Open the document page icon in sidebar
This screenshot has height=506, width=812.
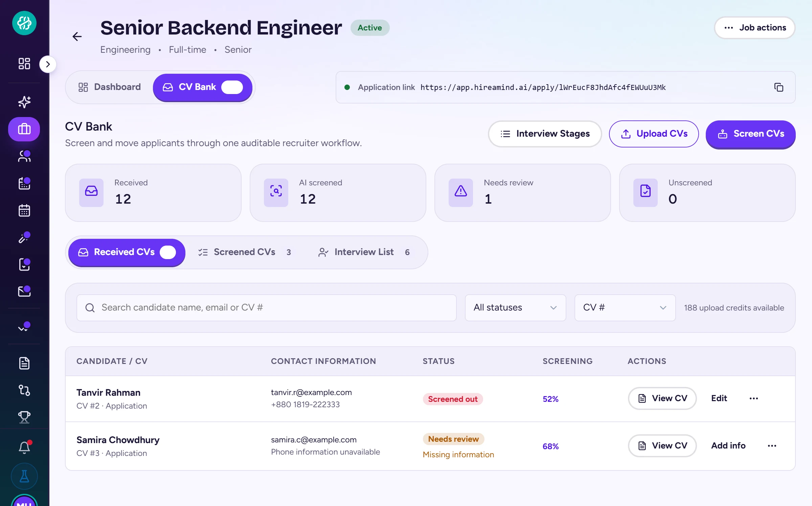click(24, 363)
